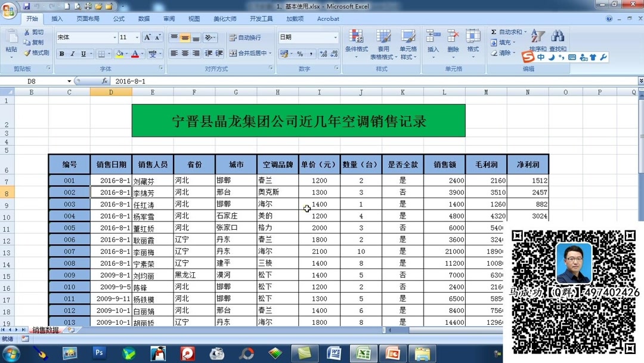This screenshot has width=644, height=363.
Task: Click the red Font Color swatch
Action: click(134, 53)
